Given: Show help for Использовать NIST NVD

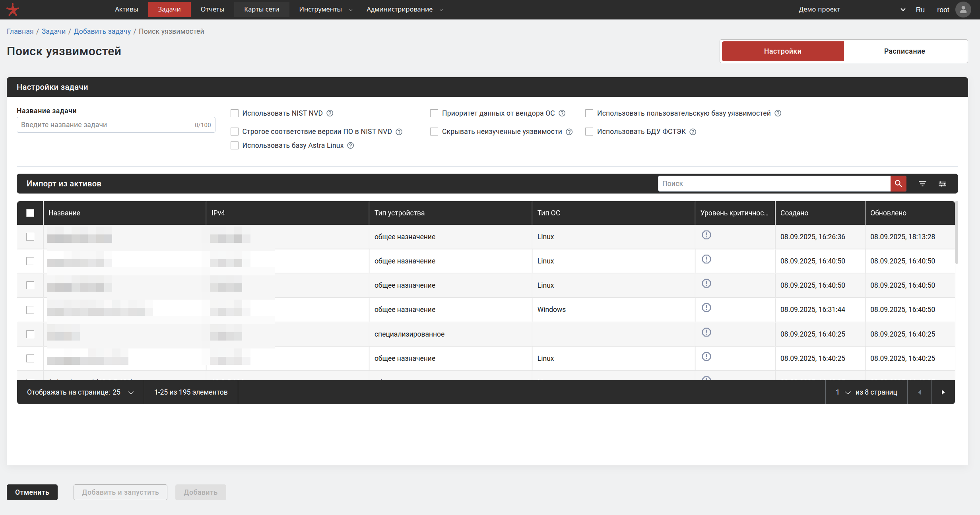Looking at the screenshot, I should coord(330,113).
